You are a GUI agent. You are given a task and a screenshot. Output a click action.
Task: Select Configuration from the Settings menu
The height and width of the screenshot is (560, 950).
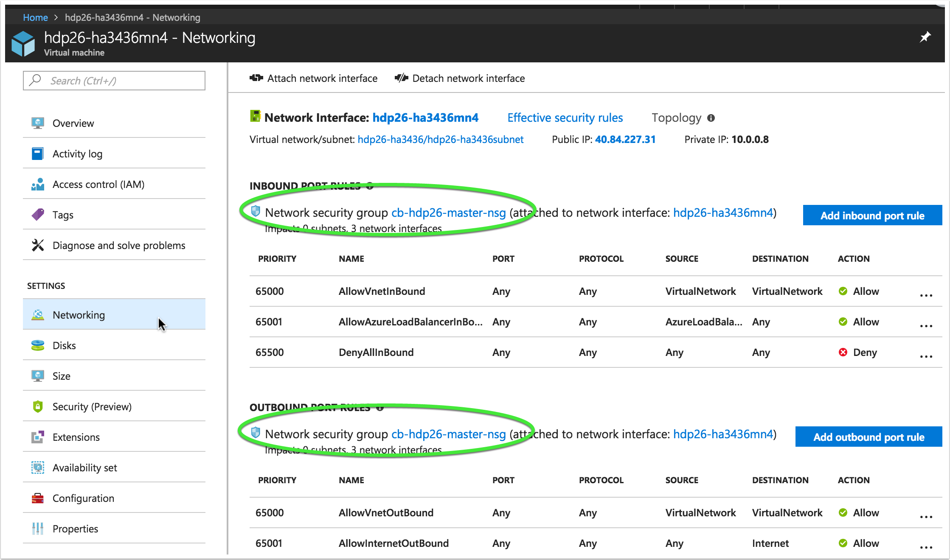point(83,498)
